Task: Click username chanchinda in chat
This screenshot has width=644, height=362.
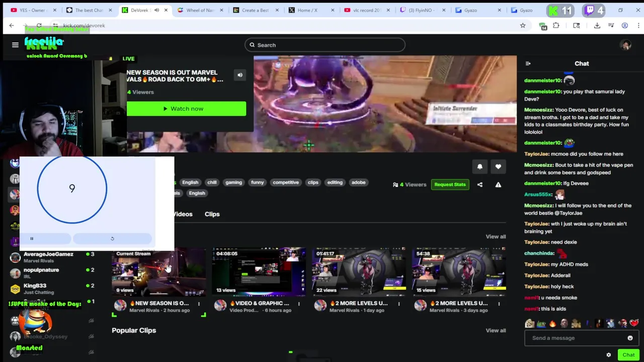Action: [x=539, y=253]
